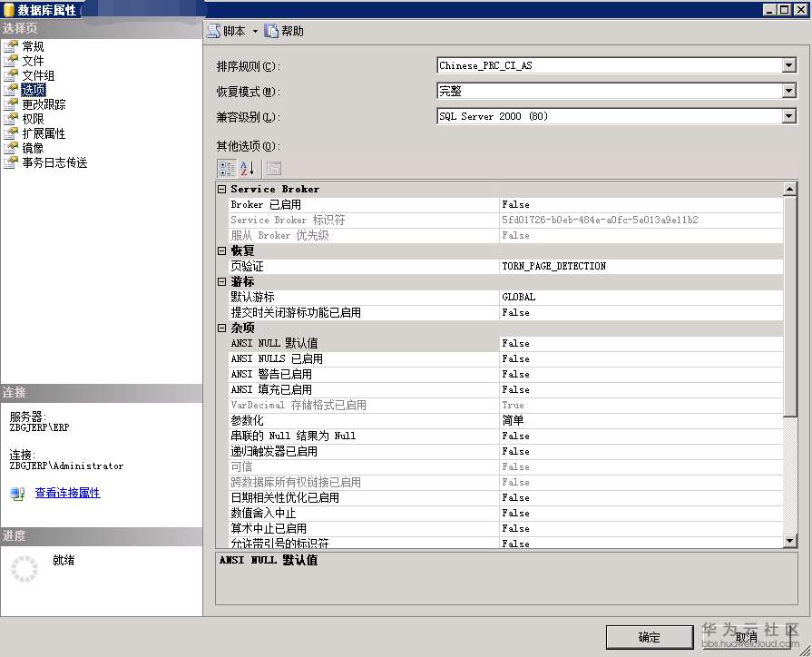Select the 权限 page

pos(33,119)
